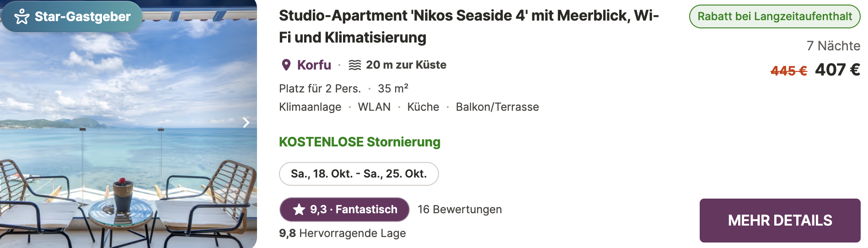Image resolution: width=868 pixels, height=248 pixels.
Task: Click the MEHR DETAILS button
Action: (780, 221)
